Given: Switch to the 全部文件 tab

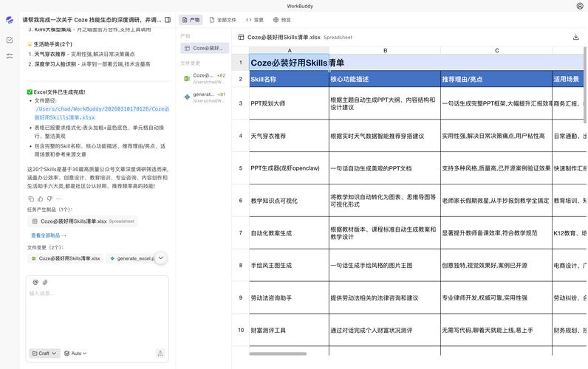Looking at the screenshot, I should coord(223,20).
